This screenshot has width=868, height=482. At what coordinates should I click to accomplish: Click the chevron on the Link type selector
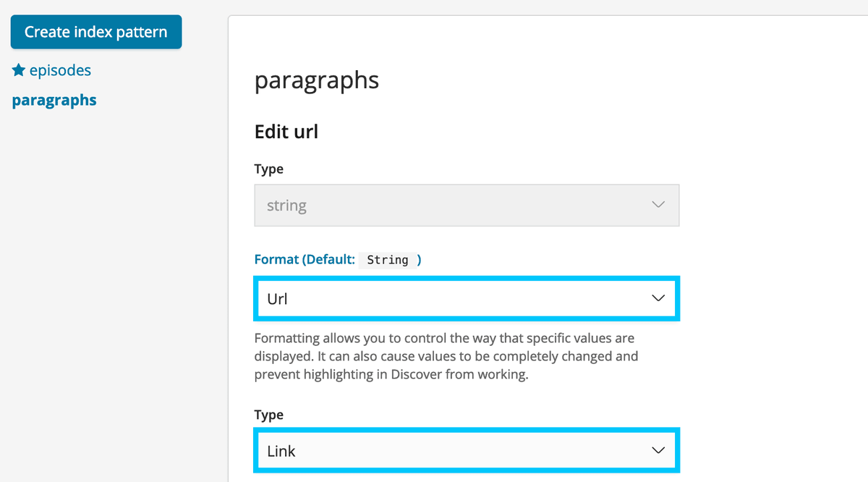click(x=658, y=450)
